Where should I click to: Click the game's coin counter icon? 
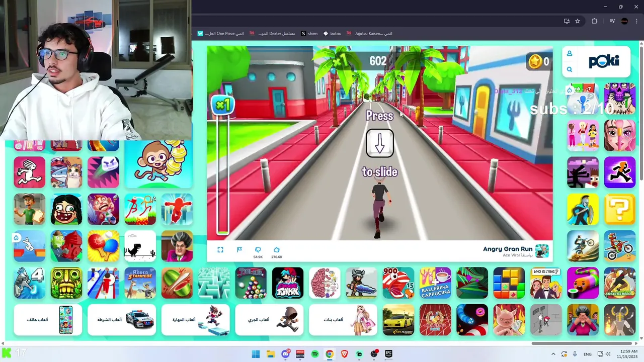click(535, 61)
